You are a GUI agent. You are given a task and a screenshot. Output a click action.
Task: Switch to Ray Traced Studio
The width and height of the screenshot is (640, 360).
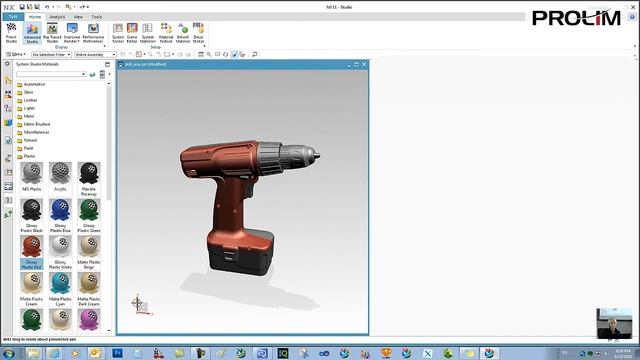pos(52,33)
